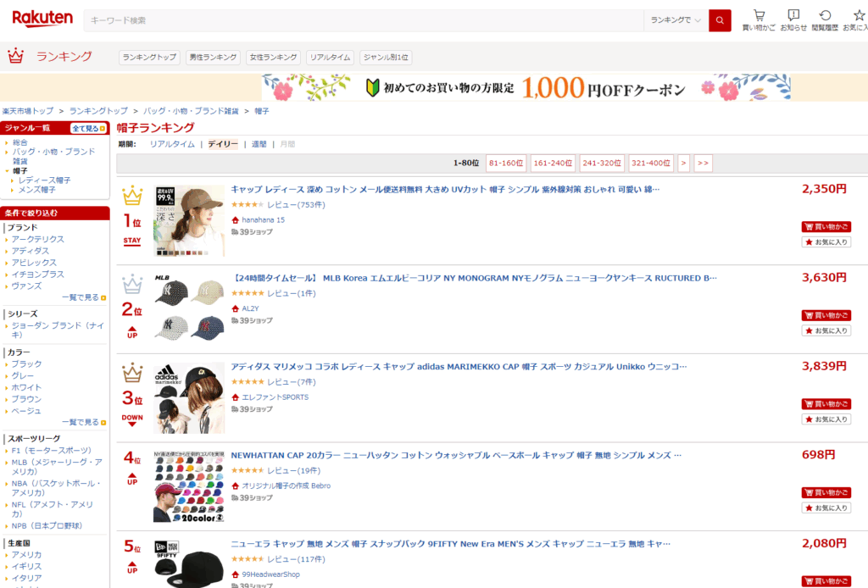
Task: Open 男性ランキング tab
Action: click(213, 57)
